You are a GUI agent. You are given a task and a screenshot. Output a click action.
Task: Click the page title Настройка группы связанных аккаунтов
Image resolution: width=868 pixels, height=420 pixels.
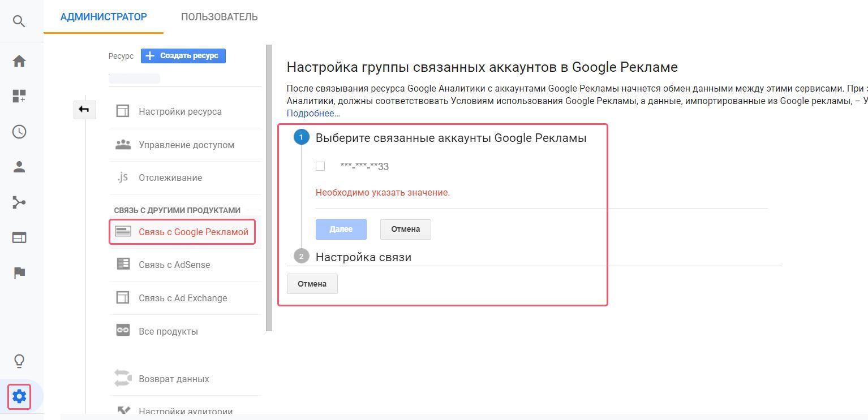[482, 67]
